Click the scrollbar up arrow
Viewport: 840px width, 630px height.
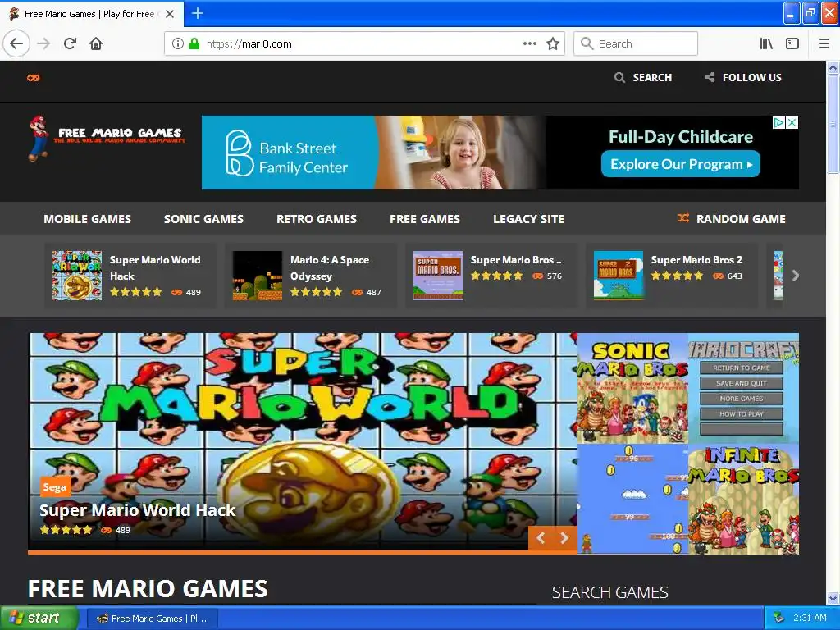click(833, 67)
